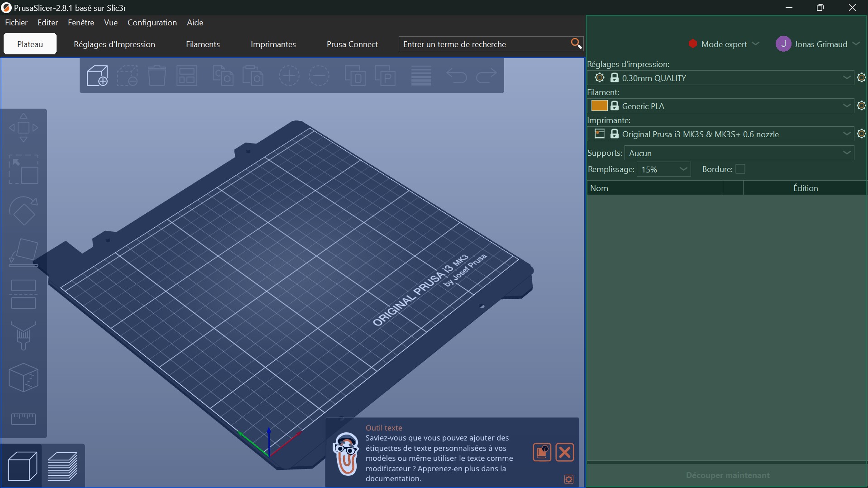Screen dimensions: 868x488
Task: Click the Découper maintenant button
Action: click(727, 475)
